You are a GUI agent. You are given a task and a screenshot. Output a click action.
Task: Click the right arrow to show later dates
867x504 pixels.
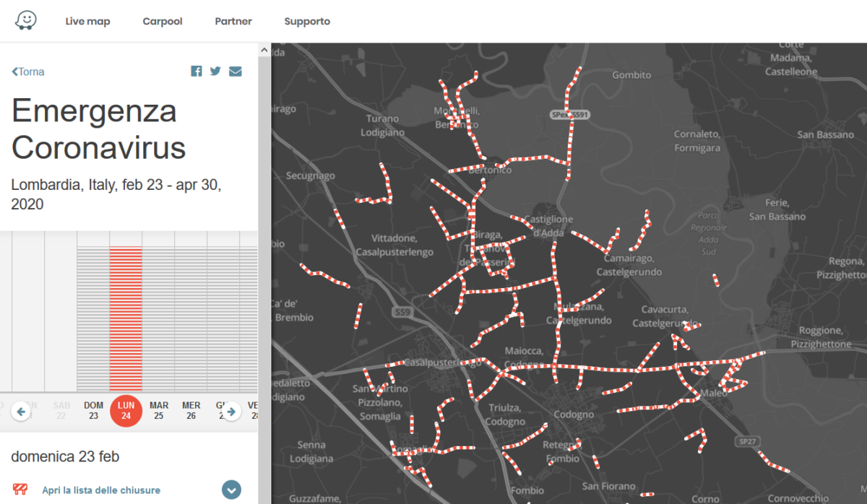point(230,411)
